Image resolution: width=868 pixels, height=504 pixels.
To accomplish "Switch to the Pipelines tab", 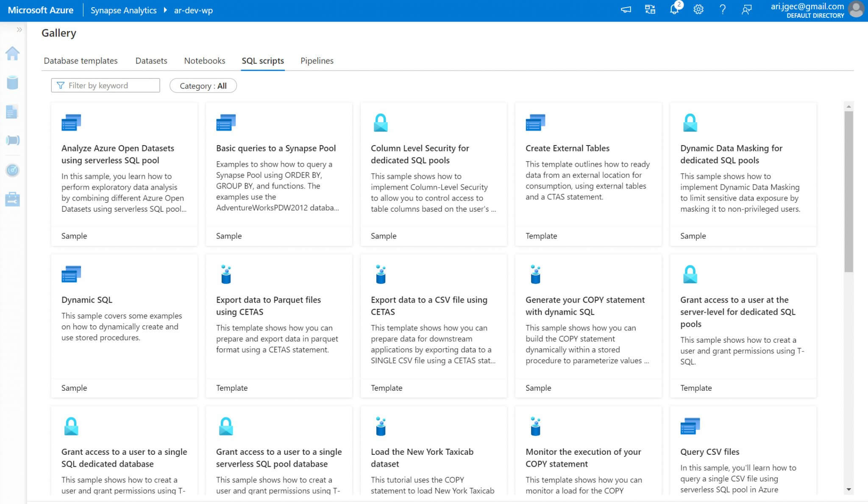I will tap(317, 61).
